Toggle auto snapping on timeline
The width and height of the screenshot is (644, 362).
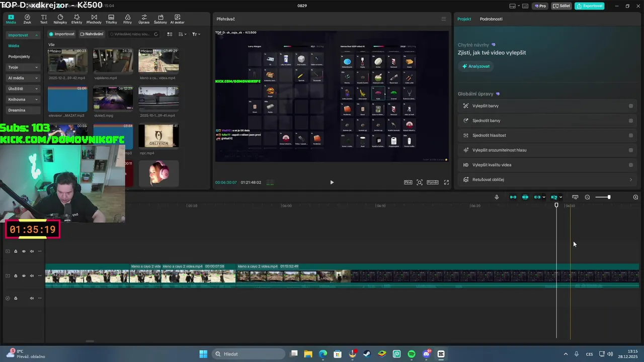pyautogui.click(x=525, y=197)
